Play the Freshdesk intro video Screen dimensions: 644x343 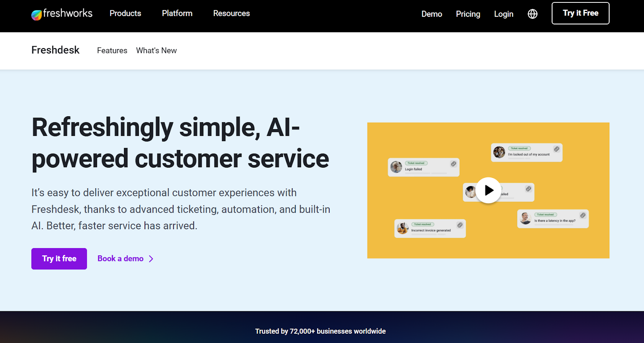click(x=488, y=190)
